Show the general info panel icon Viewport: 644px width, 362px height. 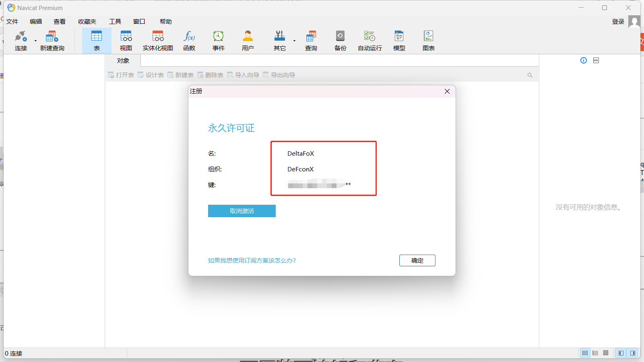(x=584, y=60)
